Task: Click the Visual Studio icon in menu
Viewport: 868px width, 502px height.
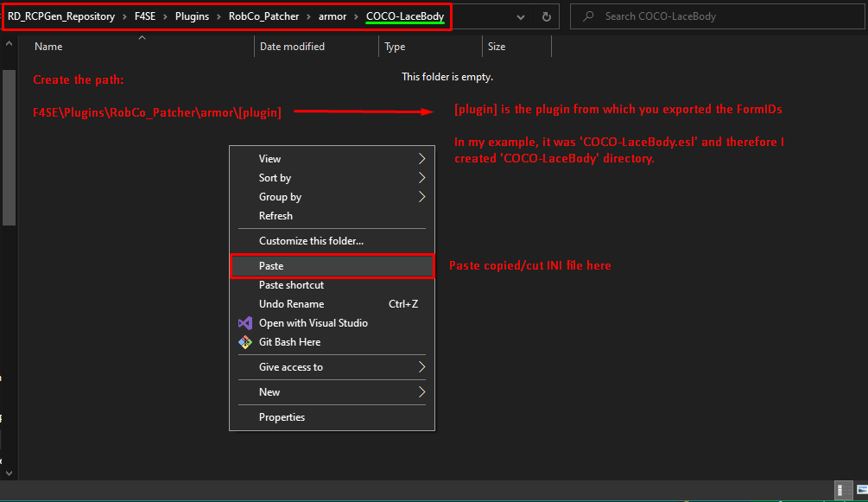Action: click(245, 323)
